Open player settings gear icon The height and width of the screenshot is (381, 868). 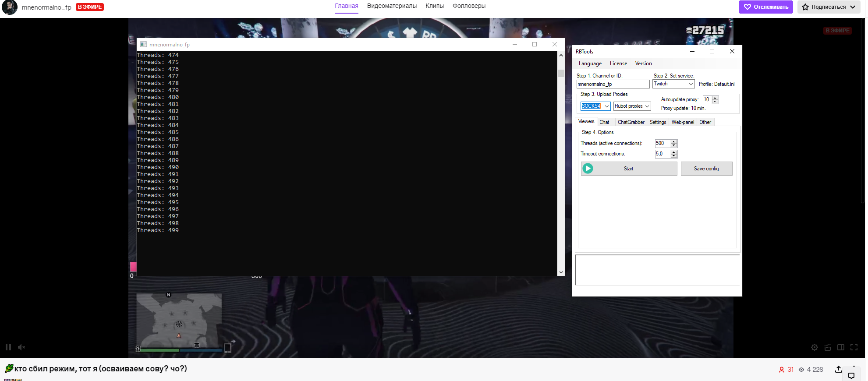coord(814,347)
